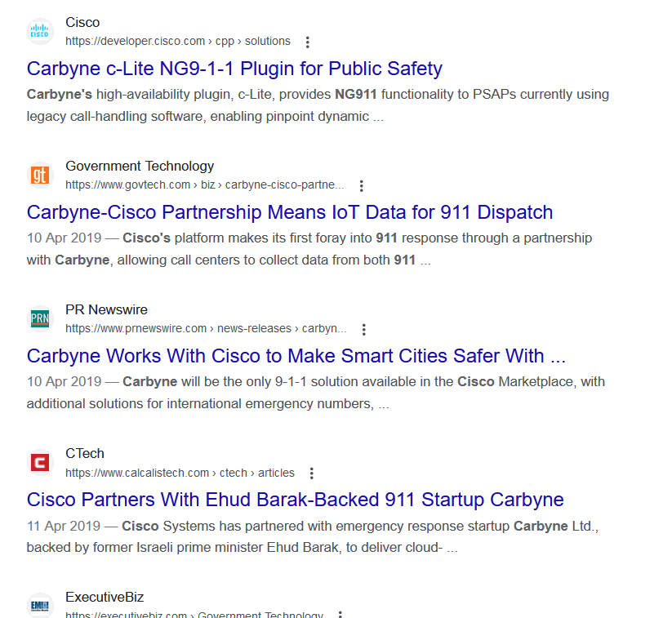Image resolution: width=672 pixels, height=618 pixels.
Task: Open Carbyne-Cisco Partnership Means IoT Data link
Action: point(290,212)
